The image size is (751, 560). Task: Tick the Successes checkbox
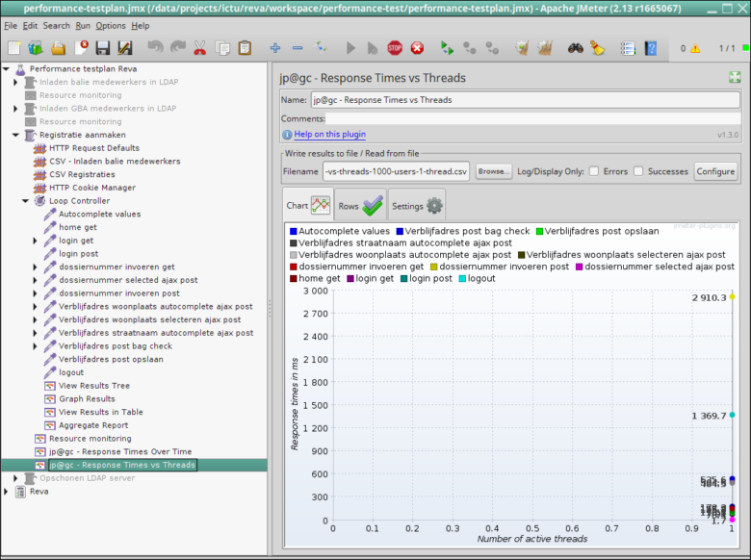point(638,171)
